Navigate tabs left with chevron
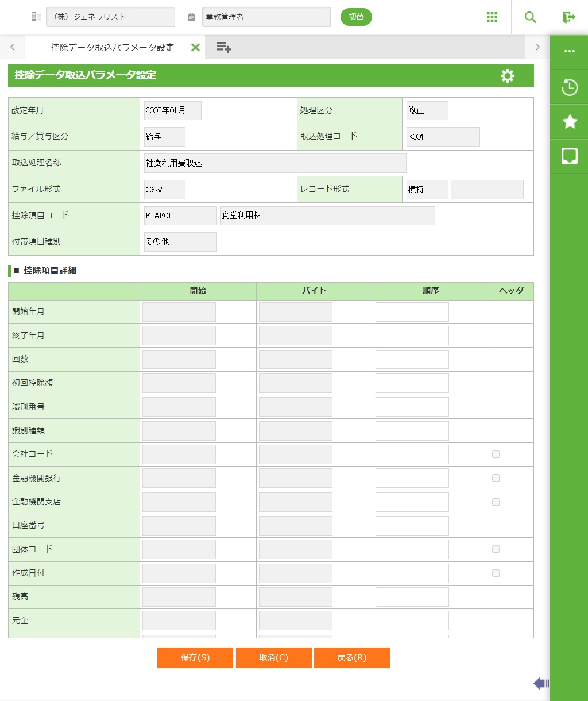 coord(13,47)
